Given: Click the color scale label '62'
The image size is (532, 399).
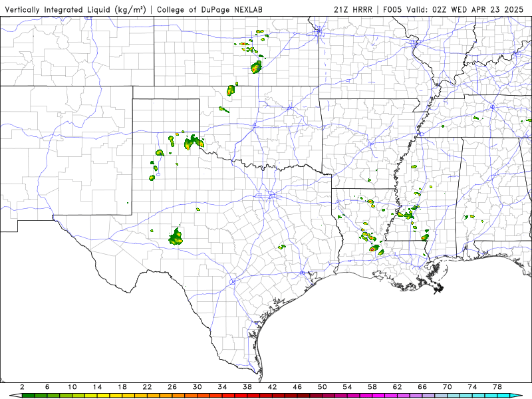Looking at the screenshot, I should tap(397, 387).
